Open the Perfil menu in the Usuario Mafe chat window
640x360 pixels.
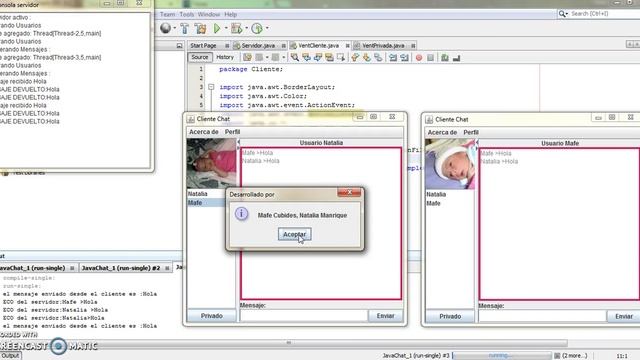coord(471,132)
